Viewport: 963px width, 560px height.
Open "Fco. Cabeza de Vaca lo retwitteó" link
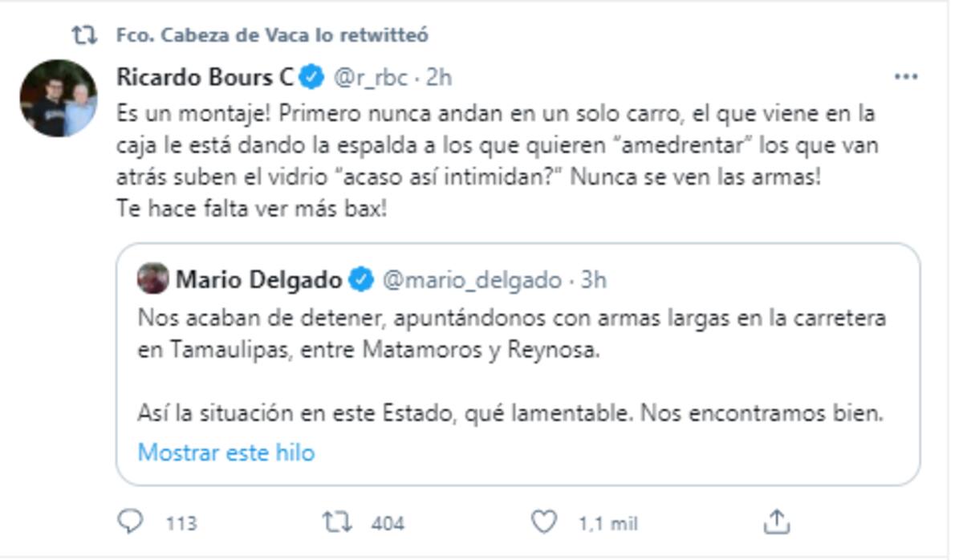pyautogui.click(x=272, y=34)
